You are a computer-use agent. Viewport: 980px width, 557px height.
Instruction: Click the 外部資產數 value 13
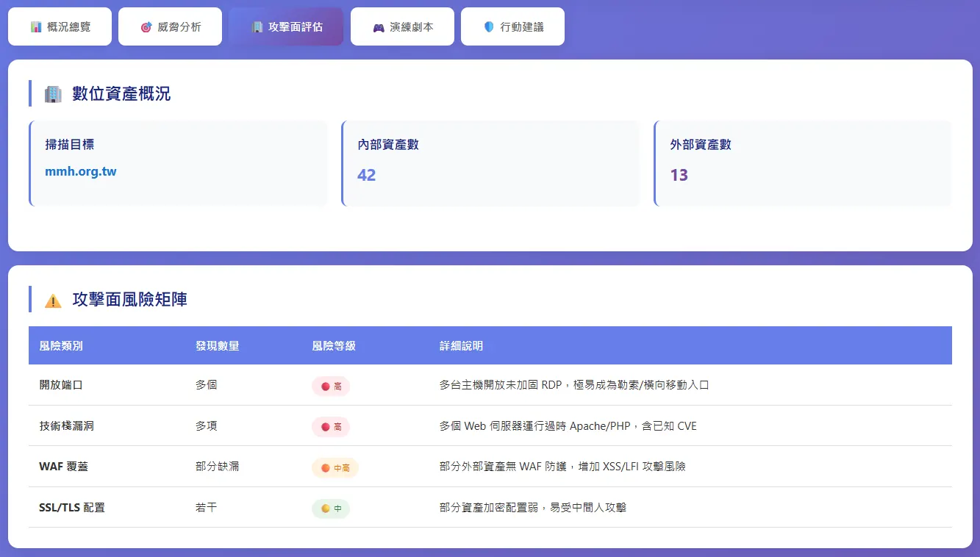click(679, 175)
